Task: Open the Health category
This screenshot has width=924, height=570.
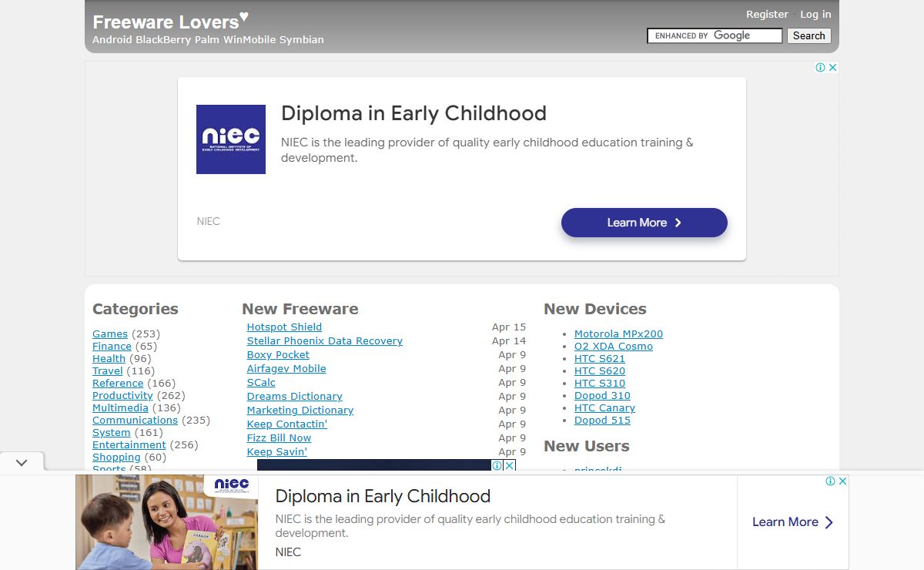Action: [109, 358]
